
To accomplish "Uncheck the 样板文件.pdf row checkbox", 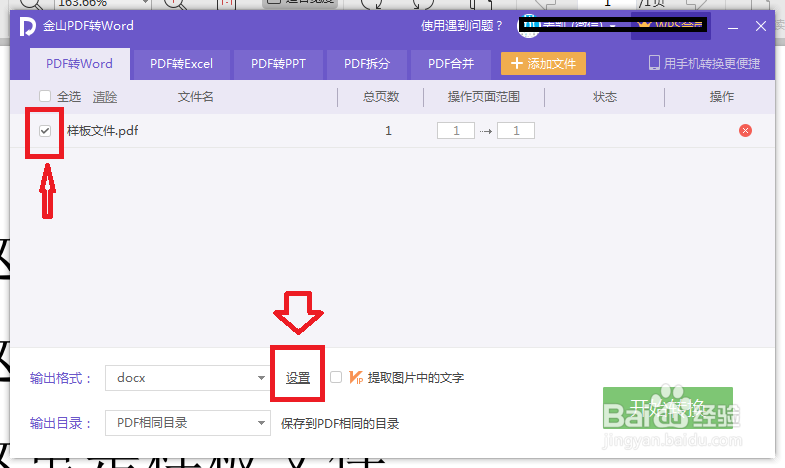I will click(x=45, y=131).
